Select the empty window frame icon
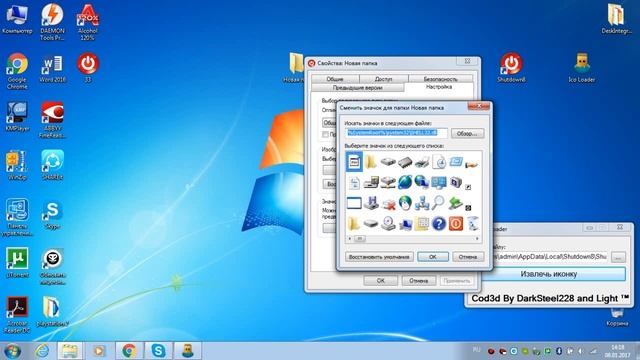Image resolution: width=640 pixels, height=360 pixels. [354, 203]
